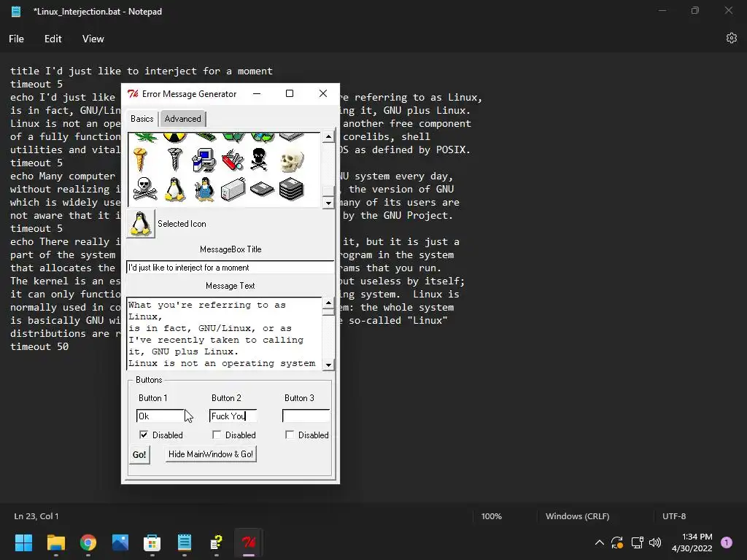This screenshot has height=560, width=747.
Task: Click icon list scrollbar thumb
Action: tap(328, 190)
